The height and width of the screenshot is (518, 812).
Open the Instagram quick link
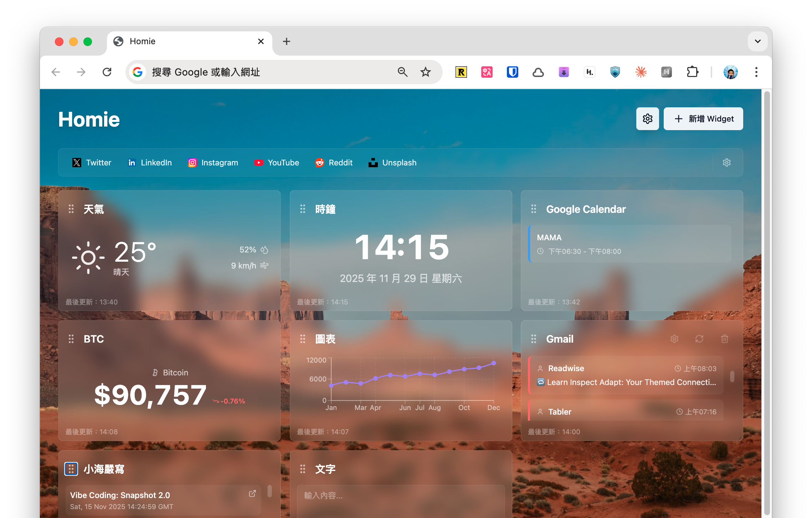pyautogui.click(x=213, y=163)
